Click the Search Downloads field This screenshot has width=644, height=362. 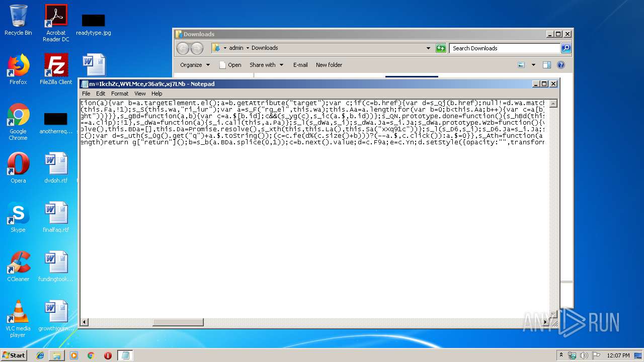point(505,48)
